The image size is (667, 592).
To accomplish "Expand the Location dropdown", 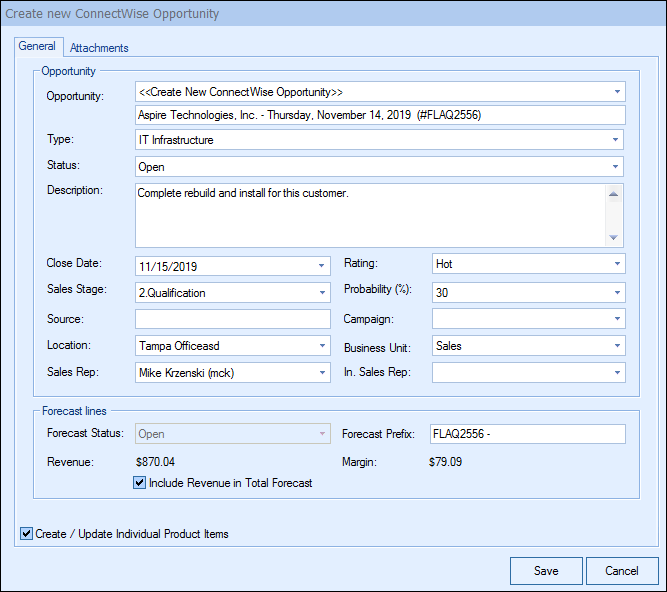I will 322,346.
